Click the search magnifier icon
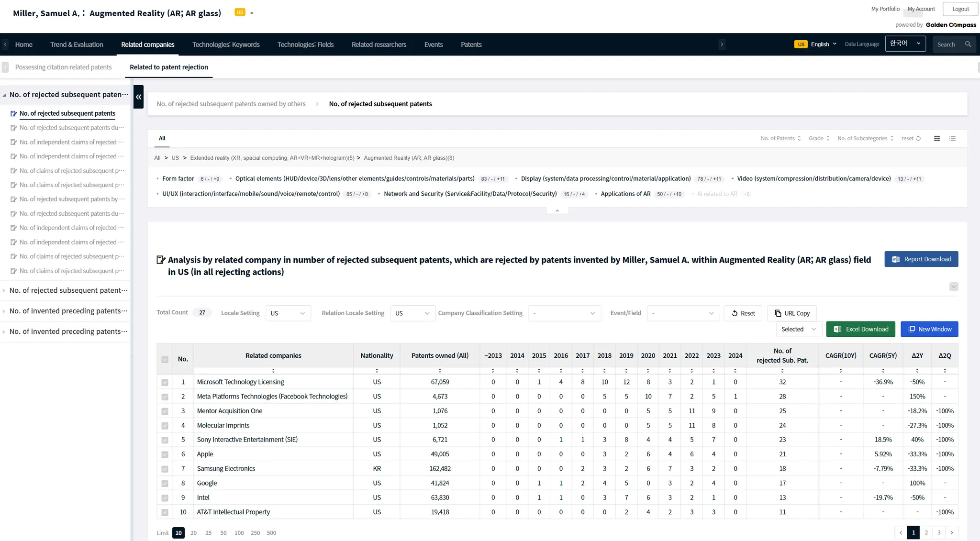980x541 pixels. pyautogui.click(x=968, y=44)
